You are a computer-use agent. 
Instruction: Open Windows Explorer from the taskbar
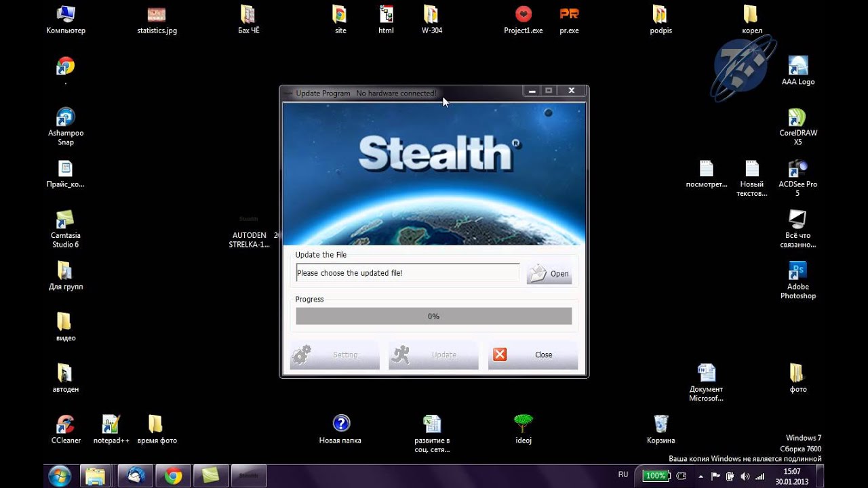(x=97, y=476)
